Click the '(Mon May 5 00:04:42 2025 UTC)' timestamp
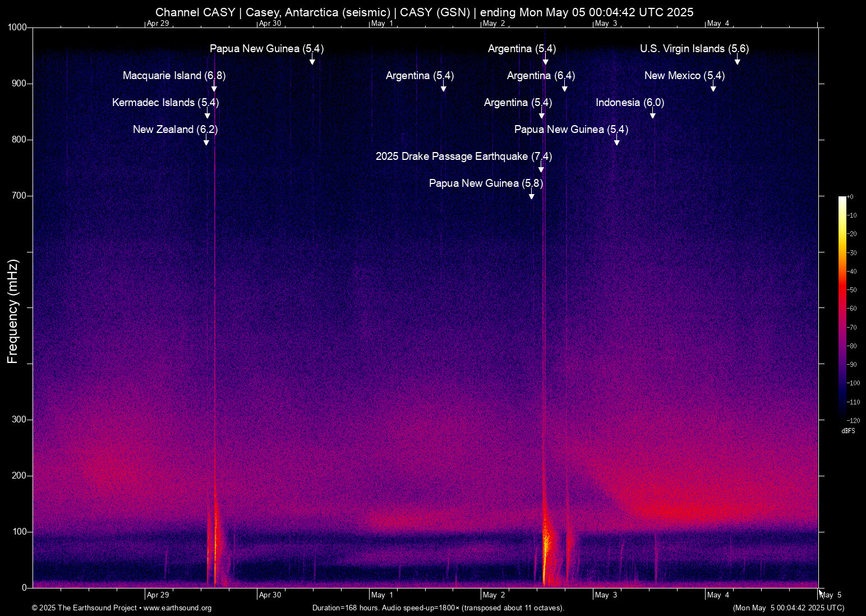Image resolution: width=866 pixels, height=616 pixels. (789, 608)
